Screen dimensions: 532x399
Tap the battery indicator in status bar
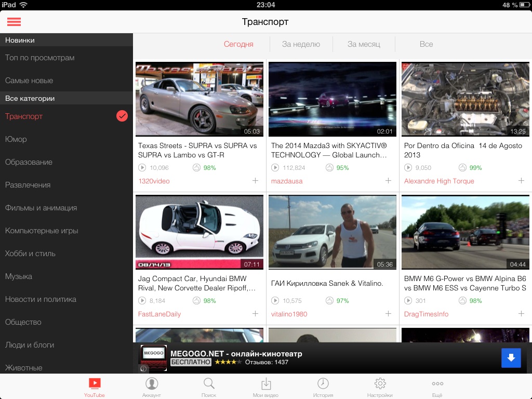[525, 5]
